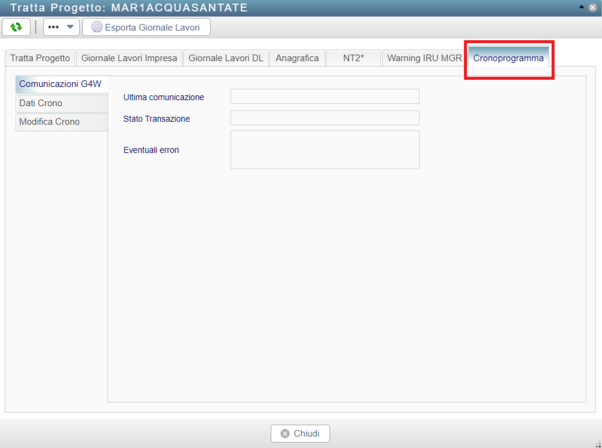602x448 pixels.
Task: Open the NT2* tab
Action: click(353, 58)
